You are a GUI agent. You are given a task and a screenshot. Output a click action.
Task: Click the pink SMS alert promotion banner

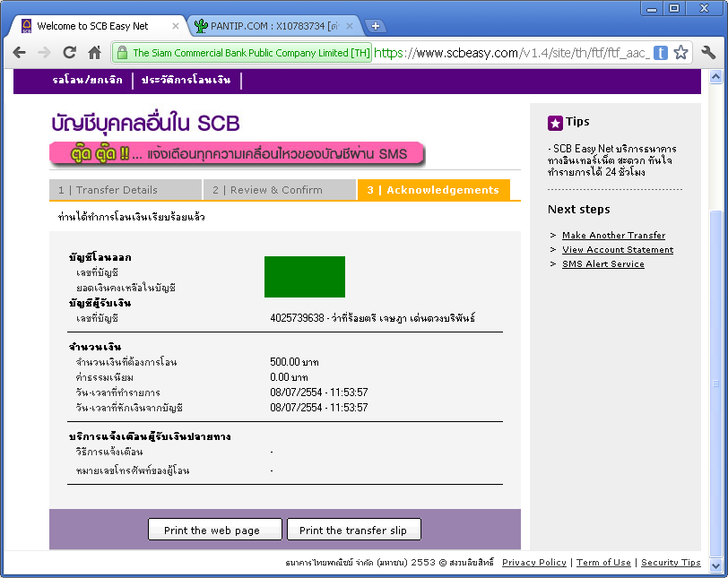point(237,154)
